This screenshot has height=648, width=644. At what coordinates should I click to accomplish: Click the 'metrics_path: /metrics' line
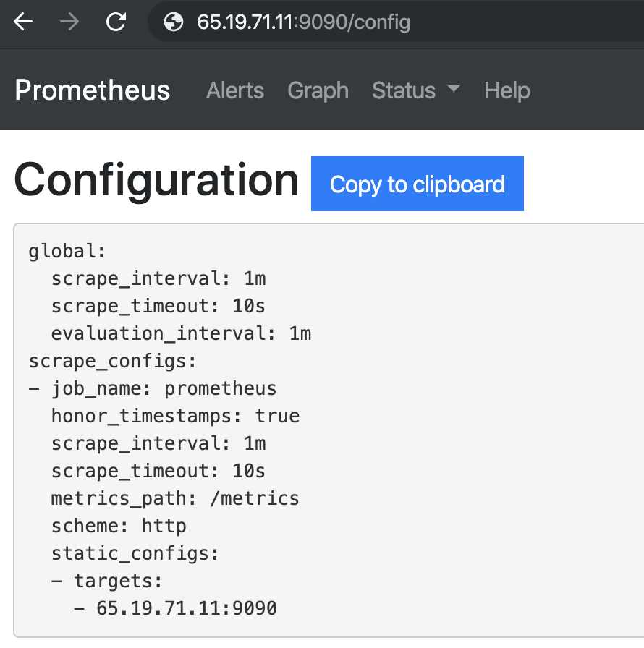coord(175,498)
